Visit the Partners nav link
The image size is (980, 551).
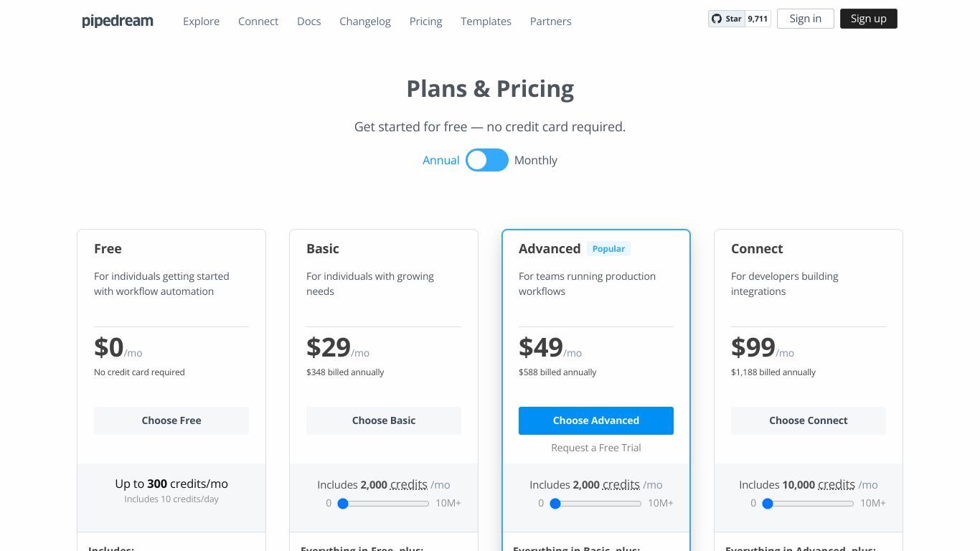click(x=550, y=22)
